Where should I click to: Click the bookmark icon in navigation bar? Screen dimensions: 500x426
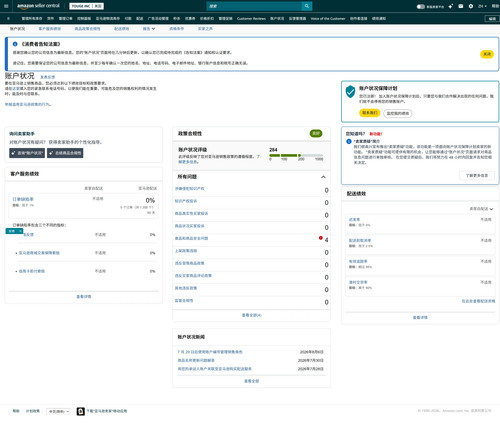coord(8,19)
